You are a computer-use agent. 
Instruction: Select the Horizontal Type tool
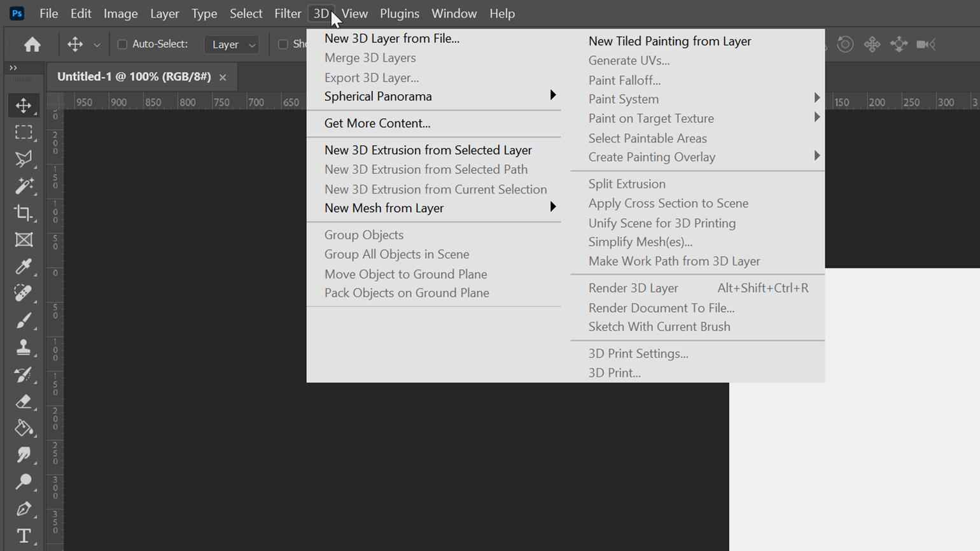[x=24, y=536]
